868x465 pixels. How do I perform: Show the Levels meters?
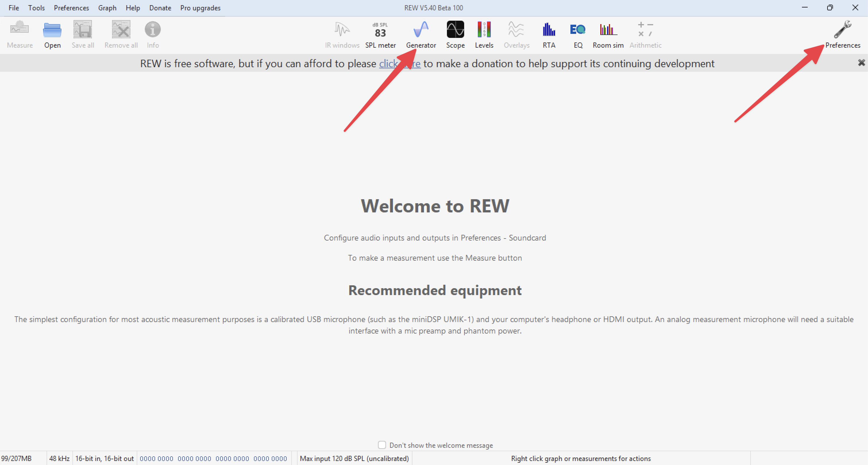[x=484, y=34]
